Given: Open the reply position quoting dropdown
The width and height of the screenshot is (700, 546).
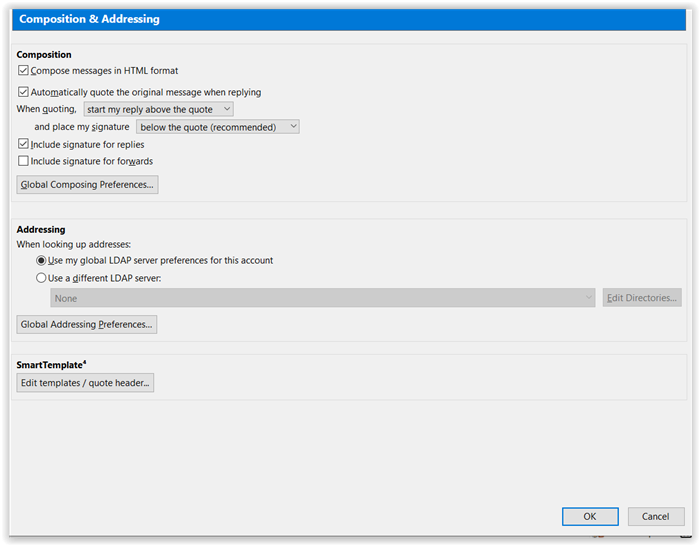Looking at the screenshot, I should [158, 109].
